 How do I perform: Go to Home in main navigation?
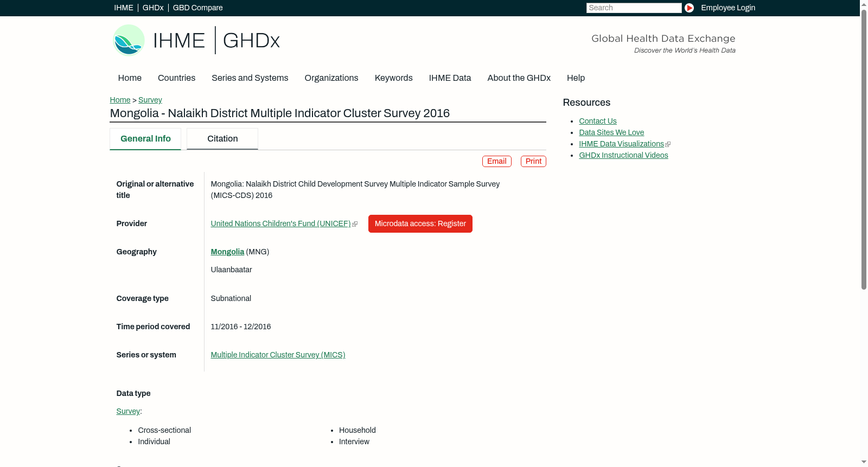(130, 78)
